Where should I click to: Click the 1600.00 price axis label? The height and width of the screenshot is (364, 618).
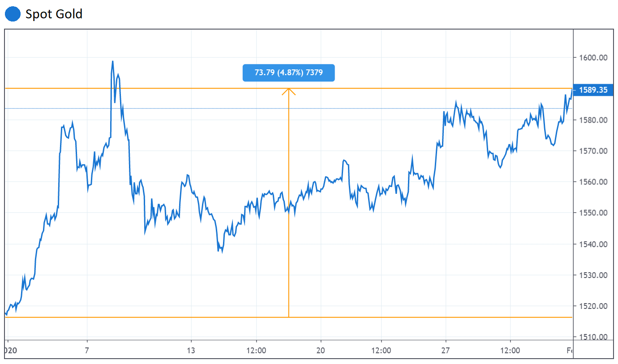pyautogui.click(x=593, y=58)
